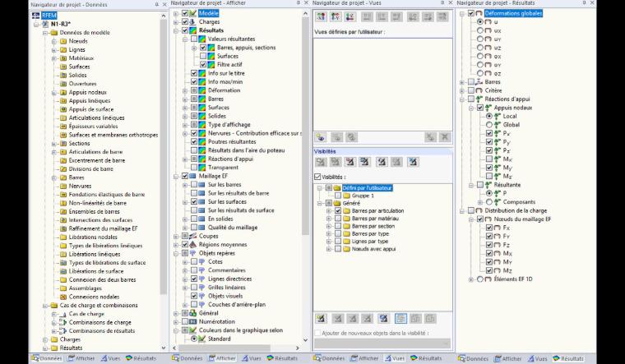Click the Maillage EF icon in Afficher navigator
The width and height of the screenshot is (625, 364).
pyautogui.click(x=193, y=176)
